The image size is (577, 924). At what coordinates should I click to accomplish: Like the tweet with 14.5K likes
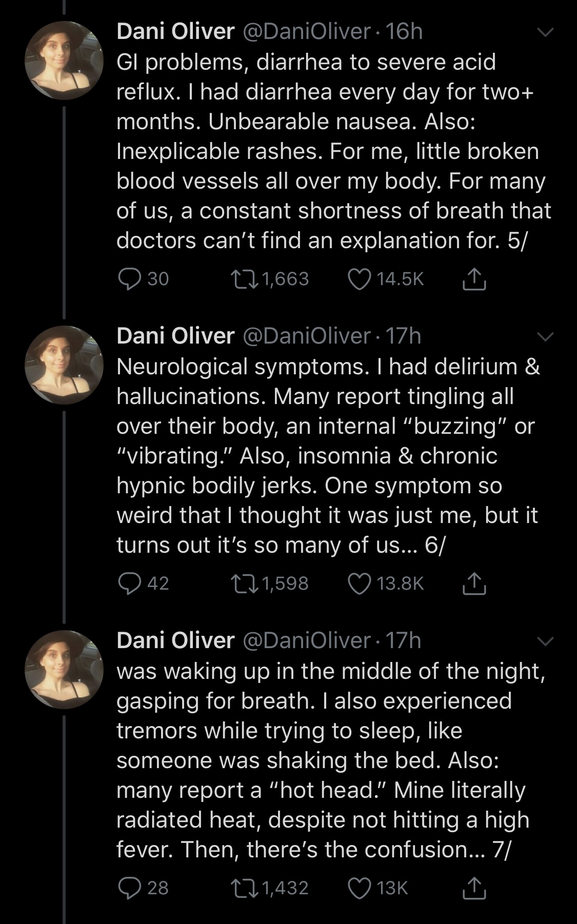359,279
